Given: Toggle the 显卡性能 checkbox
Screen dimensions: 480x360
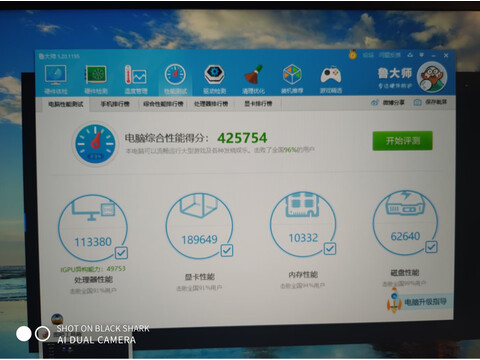Looking at the screenshot, I should click(227, 250).
